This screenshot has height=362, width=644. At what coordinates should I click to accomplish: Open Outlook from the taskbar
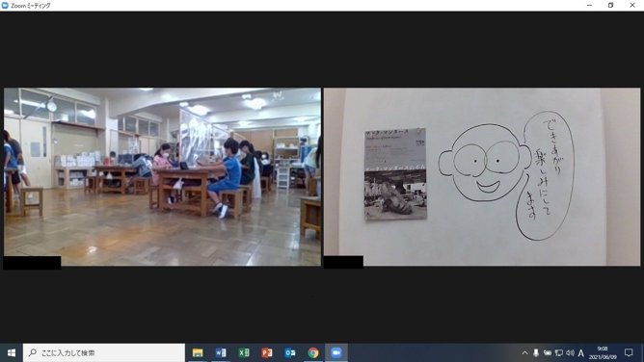[x=290, y=352]
